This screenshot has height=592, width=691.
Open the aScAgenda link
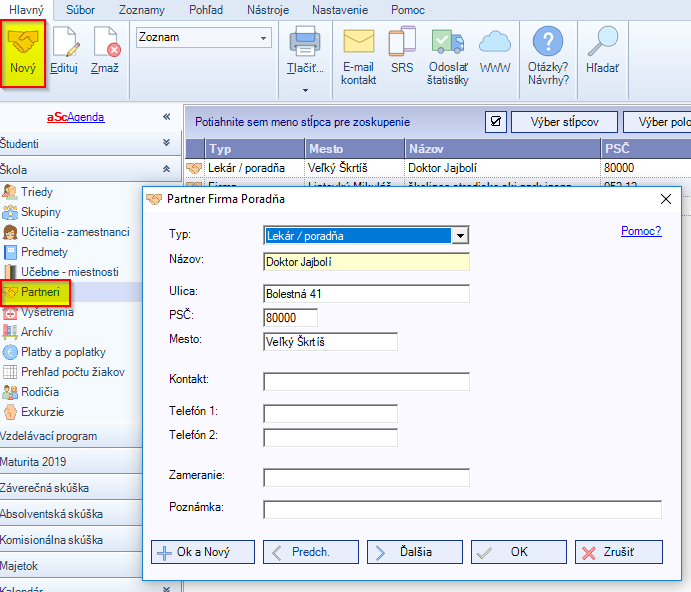76,117
